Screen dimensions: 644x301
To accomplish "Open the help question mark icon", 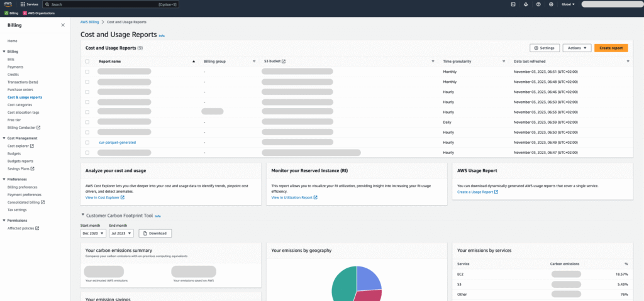I will (x=538, y=4).
